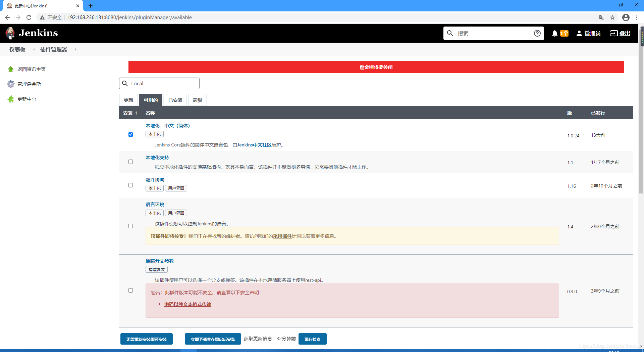Click the browser address bar URL
The width and height of the screenshot is (644, 352).
[129, 17]
